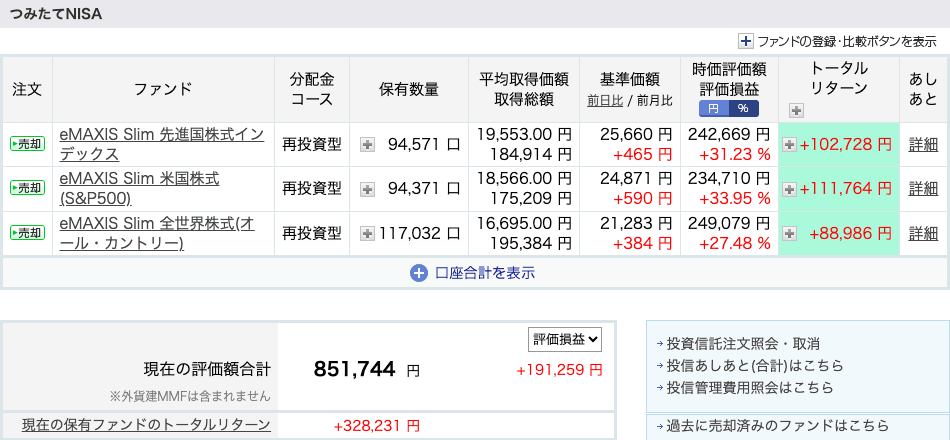Viewport: 950px width, 440px height.
Task: Show account totals via 口座合計を表示
Action: tap(473, 272)
